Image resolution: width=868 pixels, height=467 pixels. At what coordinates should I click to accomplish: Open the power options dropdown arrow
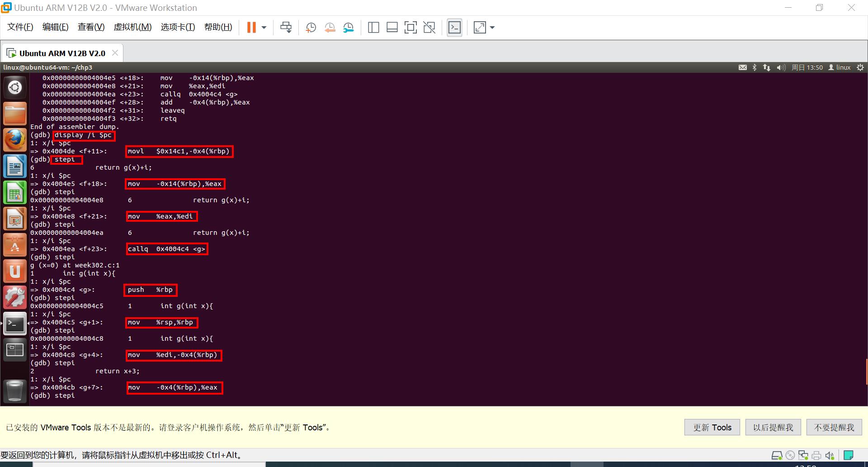coord(264,28)
